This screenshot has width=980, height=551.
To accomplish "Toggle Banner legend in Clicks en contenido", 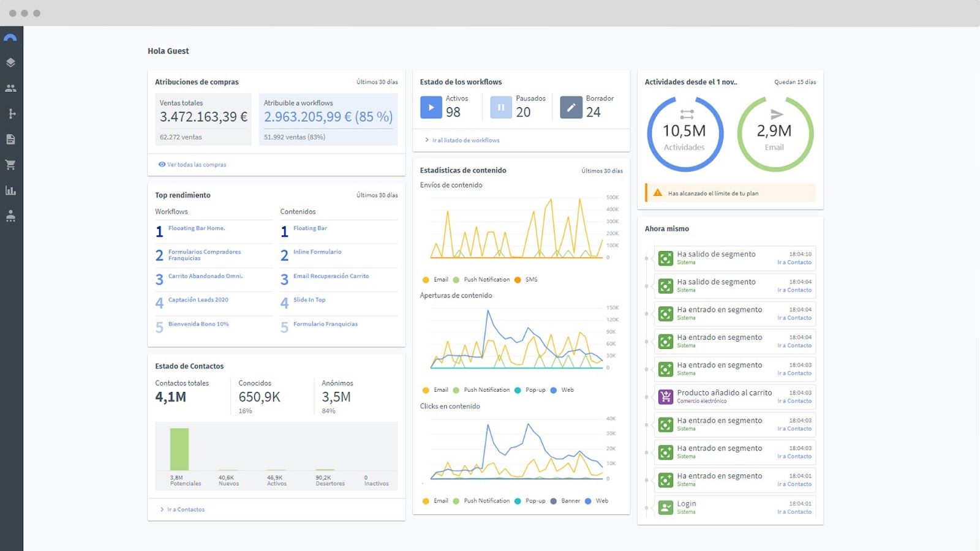I will [x=565, y=501].
